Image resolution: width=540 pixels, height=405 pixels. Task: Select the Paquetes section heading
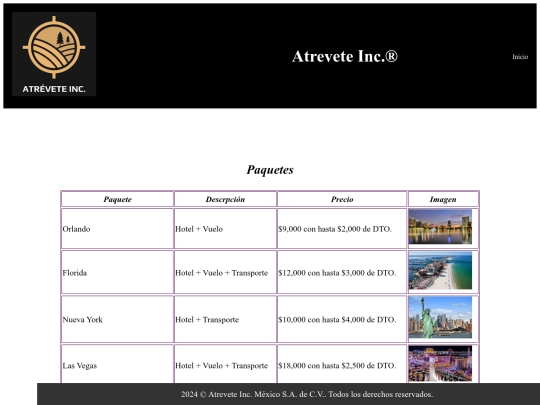[x=270, y=169]
